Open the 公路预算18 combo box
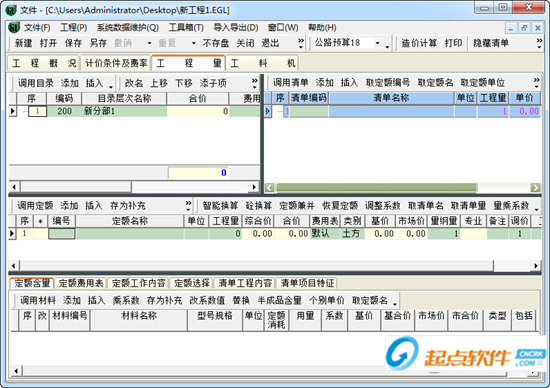 [x=377, y=43]
